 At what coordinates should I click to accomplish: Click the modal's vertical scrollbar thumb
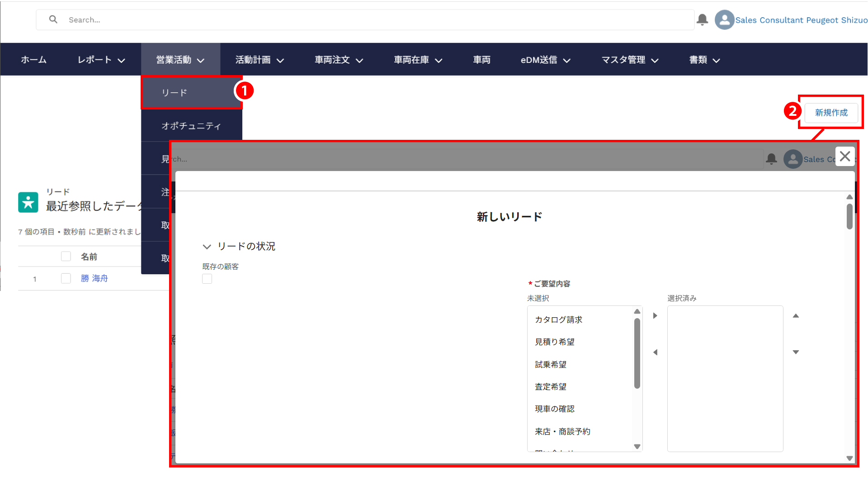(849, 216)
